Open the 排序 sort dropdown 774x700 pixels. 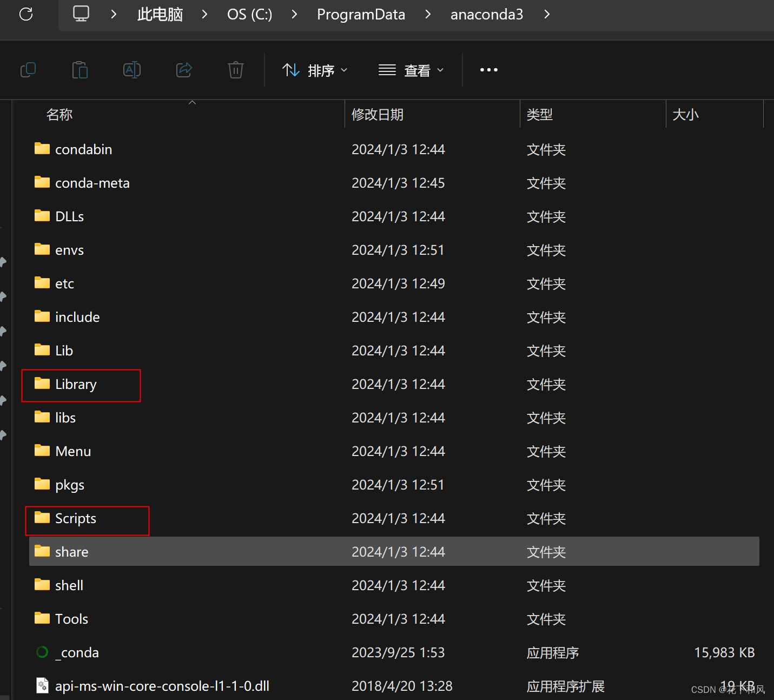coord(315,70)
